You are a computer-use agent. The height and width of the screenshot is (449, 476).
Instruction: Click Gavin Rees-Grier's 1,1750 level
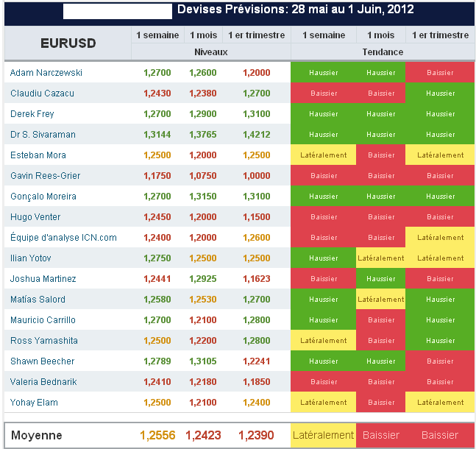click(157, 176)
